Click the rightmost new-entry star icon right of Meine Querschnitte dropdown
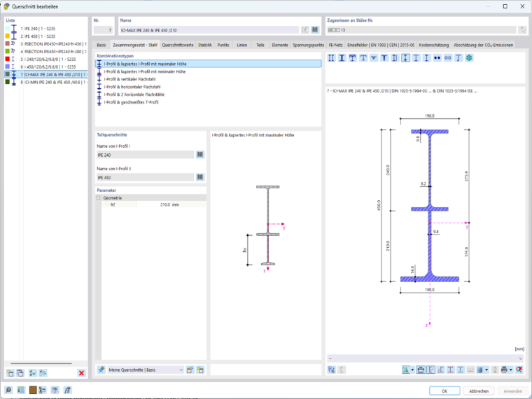532x399 pixels. tap(200, 370)
